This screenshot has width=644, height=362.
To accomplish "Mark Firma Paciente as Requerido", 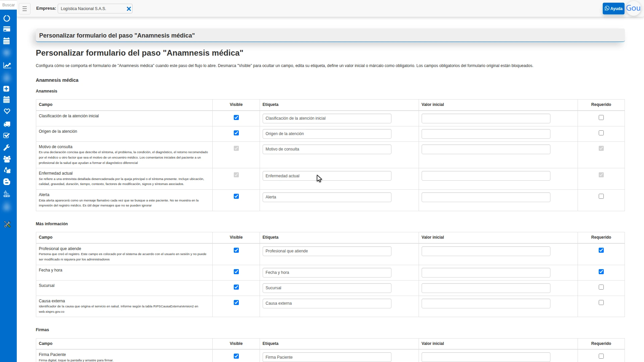I will point(601,356).
